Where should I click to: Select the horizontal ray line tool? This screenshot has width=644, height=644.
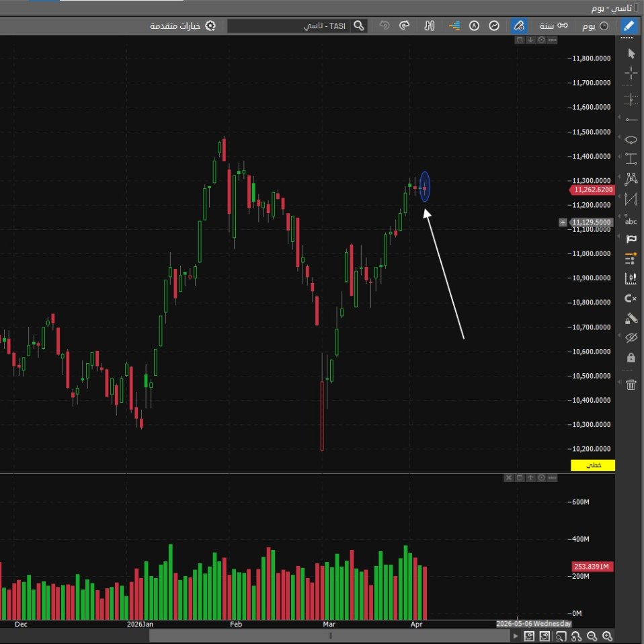(631, 120)
